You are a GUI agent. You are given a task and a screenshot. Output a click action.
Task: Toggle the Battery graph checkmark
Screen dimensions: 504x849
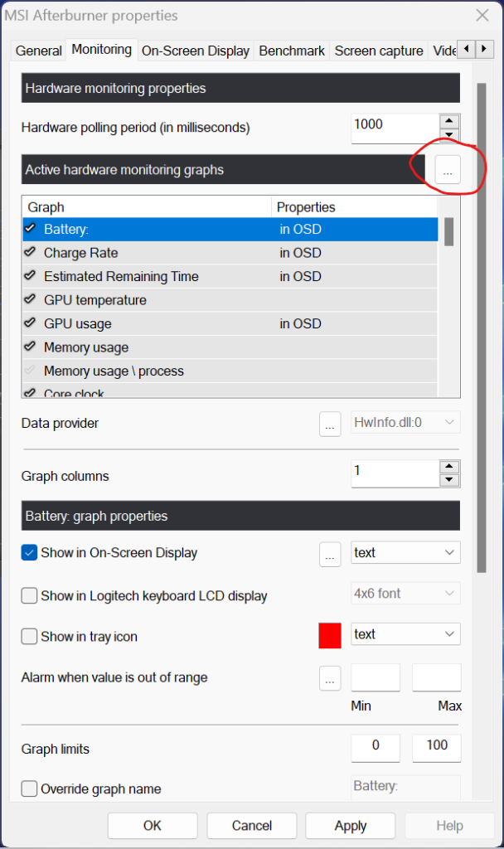pyautogui.click(x=31, y=229)
